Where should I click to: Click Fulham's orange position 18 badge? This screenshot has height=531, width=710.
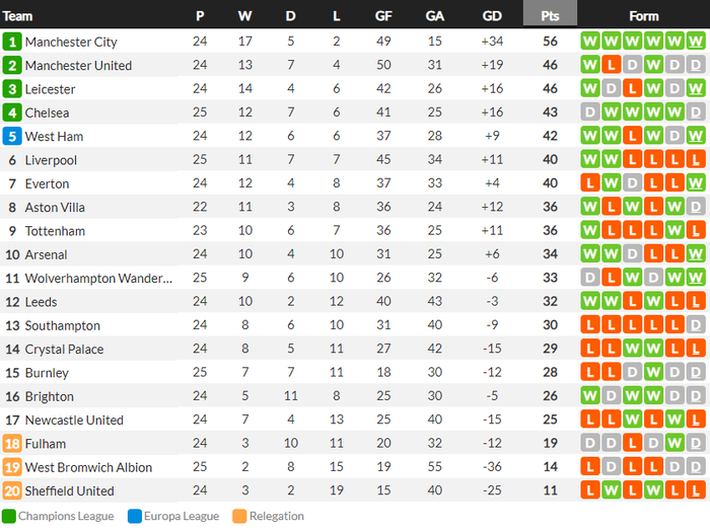[12, 443]
